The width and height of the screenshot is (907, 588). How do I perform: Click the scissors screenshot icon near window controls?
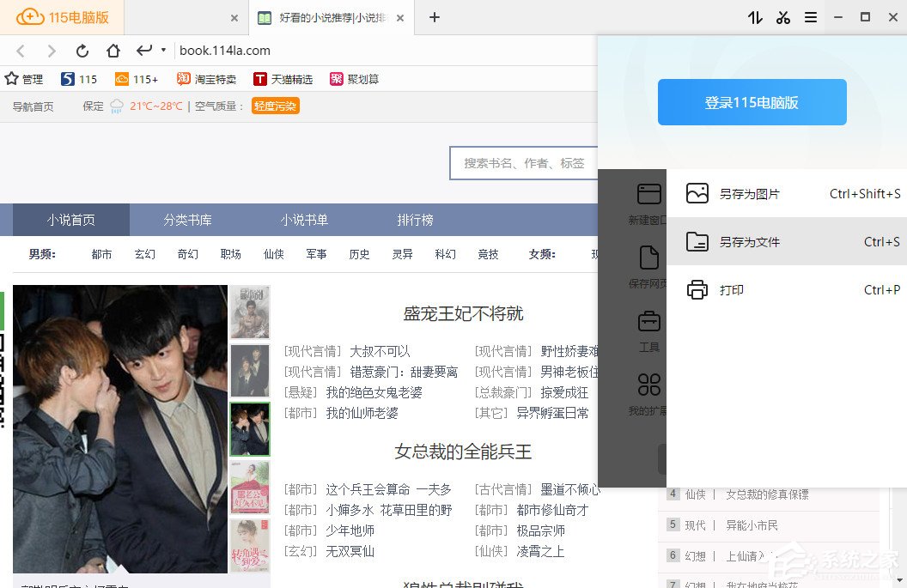click(x=782, y=17)
